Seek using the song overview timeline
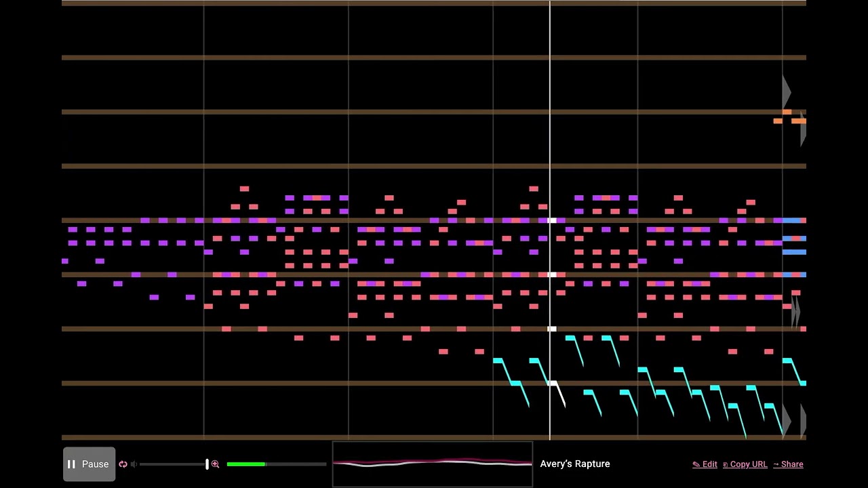868x488 pixels. coord(433,464)
